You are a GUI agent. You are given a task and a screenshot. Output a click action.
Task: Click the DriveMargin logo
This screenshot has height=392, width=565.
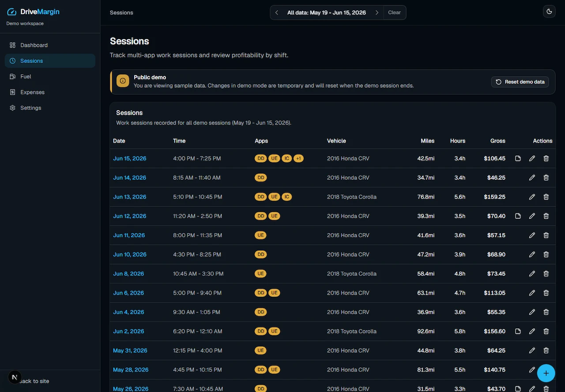pyautogui.click(x=33, y=12)
